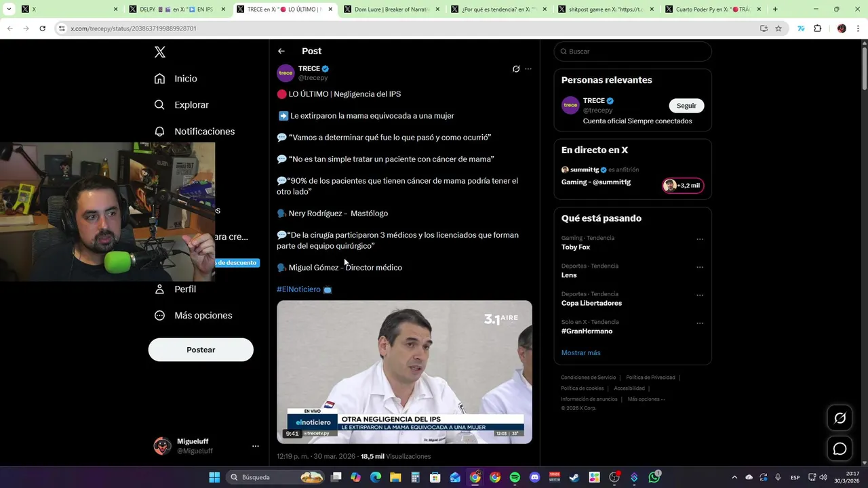Open Perfil in the sidebar
Screen dimensions: 868x488
point(175,289)
